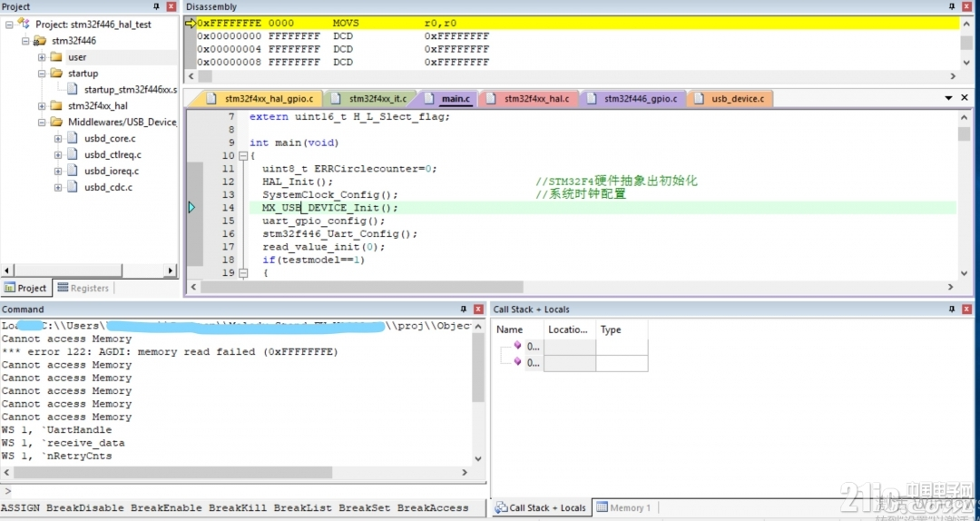Click the MX_USB_DEVICE_Init() code line
The width and height of the screenshot is (980, 521).
point(329,208)
